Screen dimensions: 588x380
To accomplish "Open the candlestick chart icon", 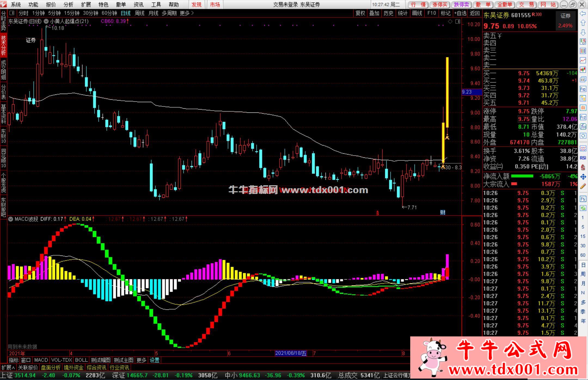I will point(583,70).
